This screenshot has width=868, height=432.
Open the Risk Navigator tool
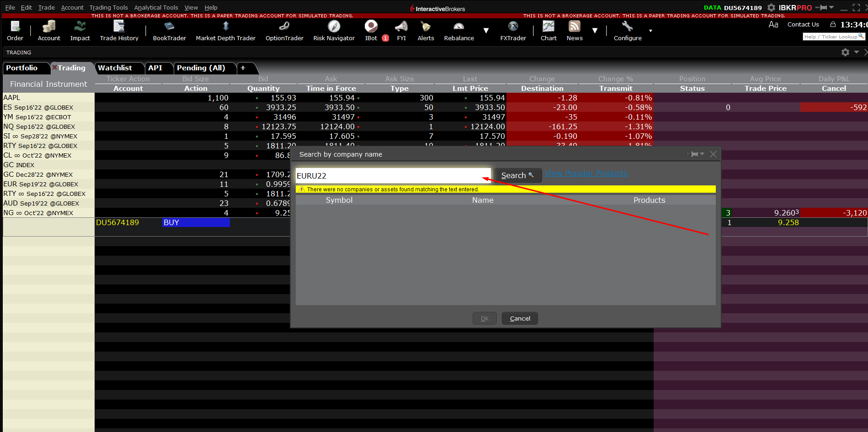click(x=334, y=31)
